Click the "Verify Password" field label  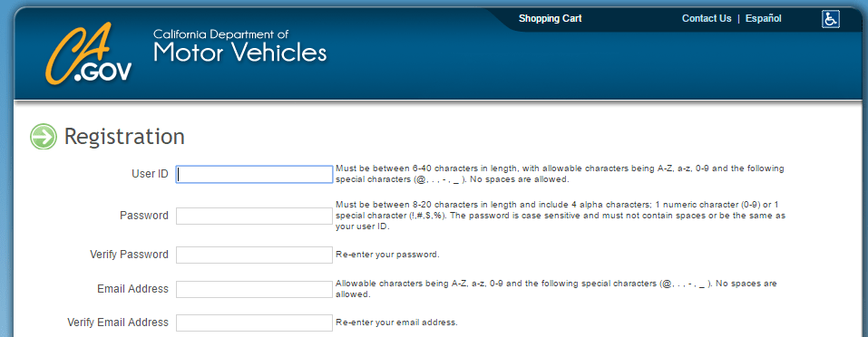coord(129,255)
